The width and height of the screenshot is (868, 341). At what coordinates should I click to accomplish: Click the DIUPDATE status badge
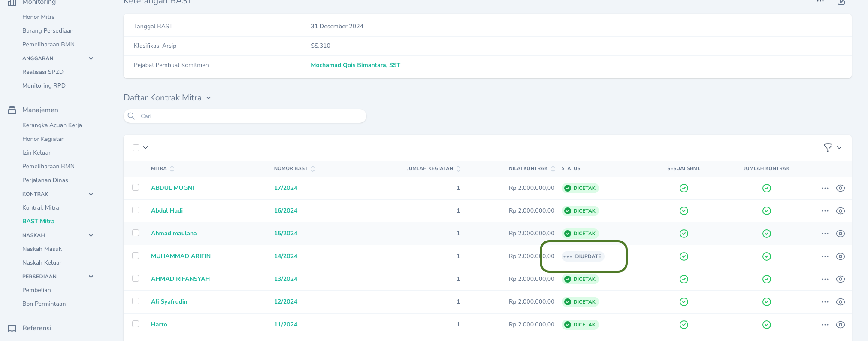(583, 256)
